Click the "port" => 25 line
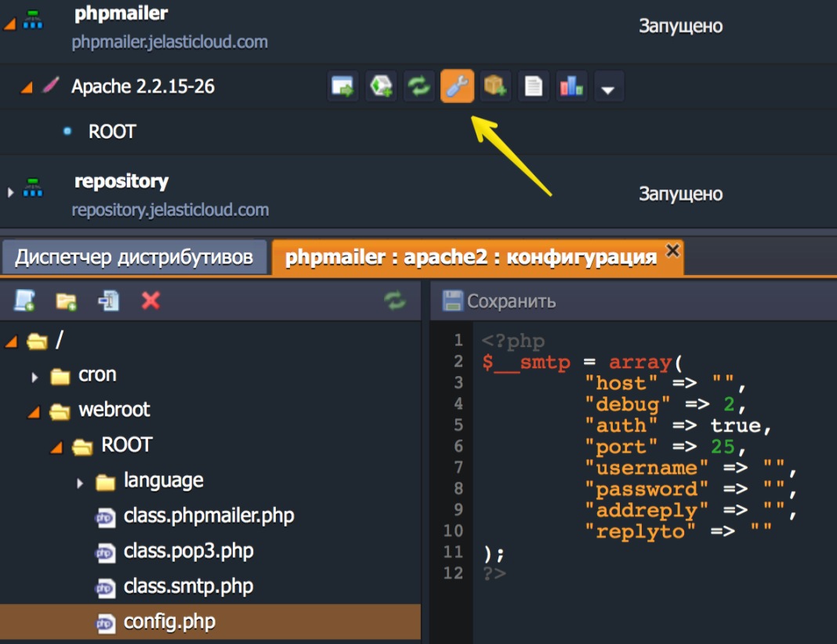Screen dimensions: 837x644 [665, 447]
